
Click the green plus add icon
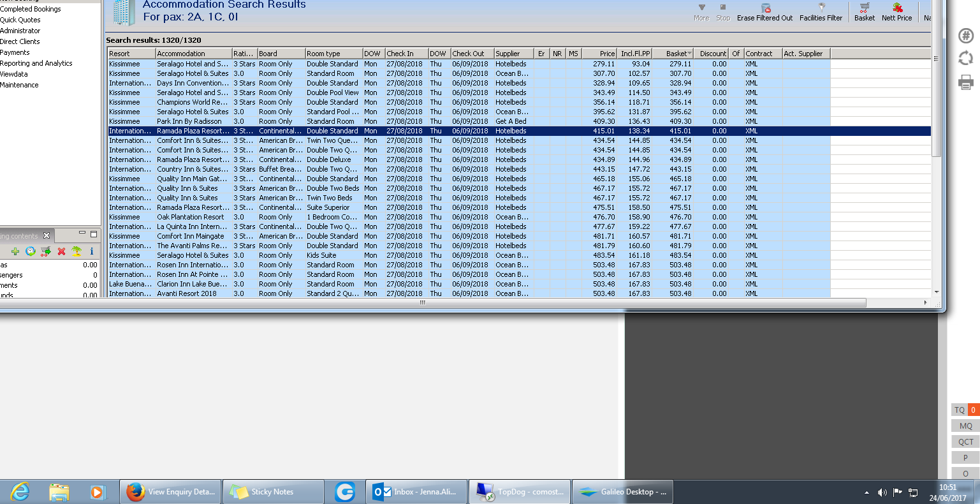[x=15, y=251]
